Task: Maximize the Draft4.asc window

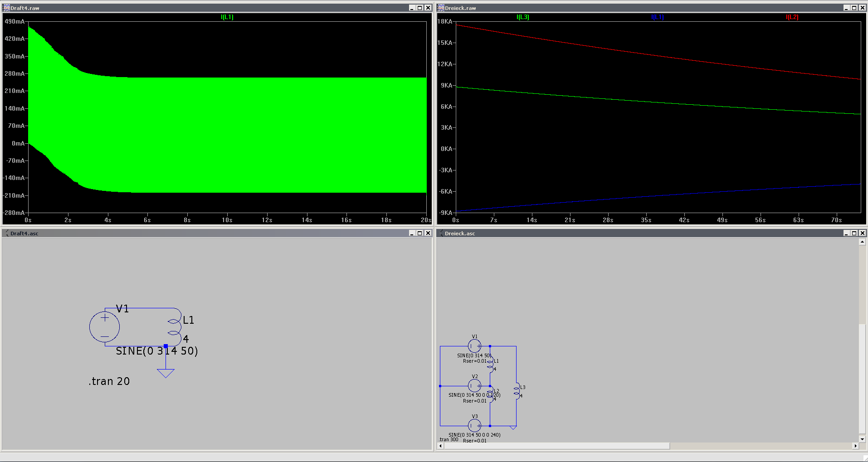Action: [419, 233]
